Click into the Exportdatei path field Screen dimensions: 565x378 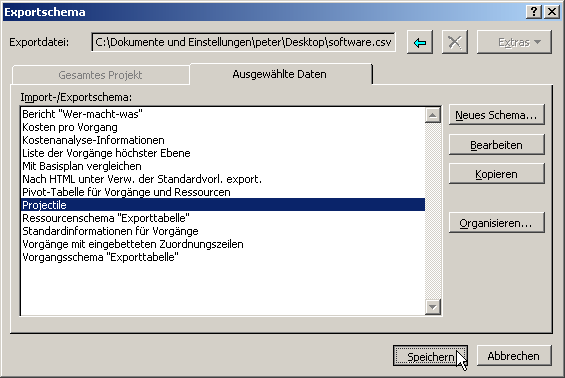(x=244, y=43)
